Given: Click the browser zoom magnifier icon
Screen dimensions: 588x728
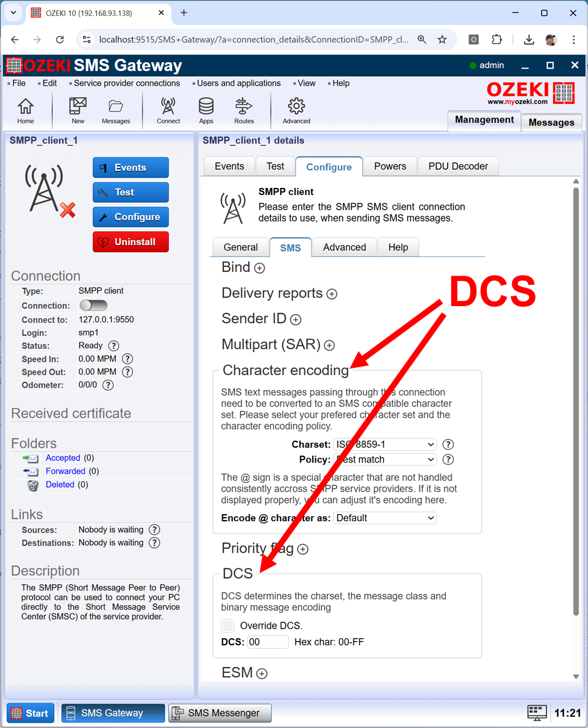Looking at the screenshot, I should pos(422,39).
